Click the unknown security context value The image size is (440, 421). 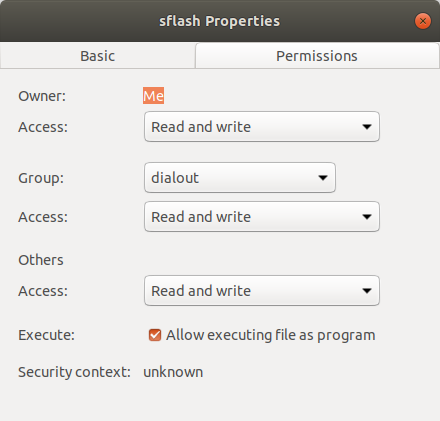click(x=173, y=372)
